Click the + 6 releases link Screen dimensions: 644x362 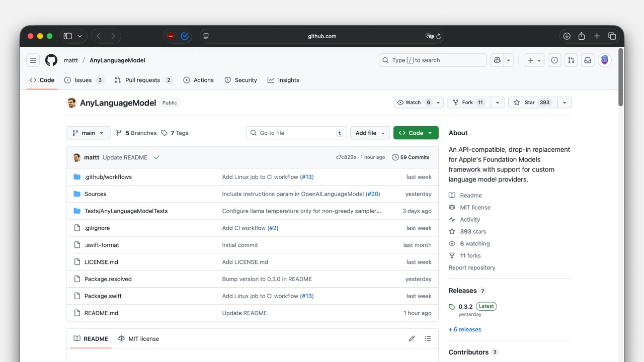[x=465, y=329]
